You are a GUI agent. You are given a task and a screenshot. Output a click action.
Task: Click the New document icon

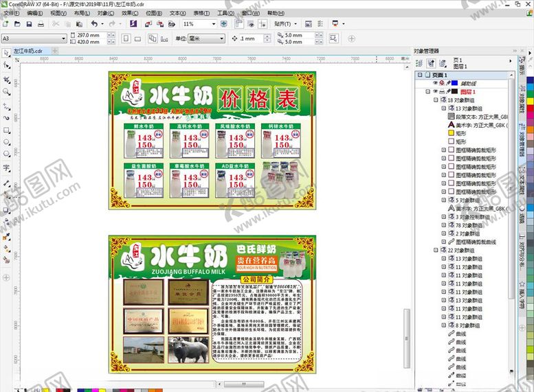click(5, 24)
